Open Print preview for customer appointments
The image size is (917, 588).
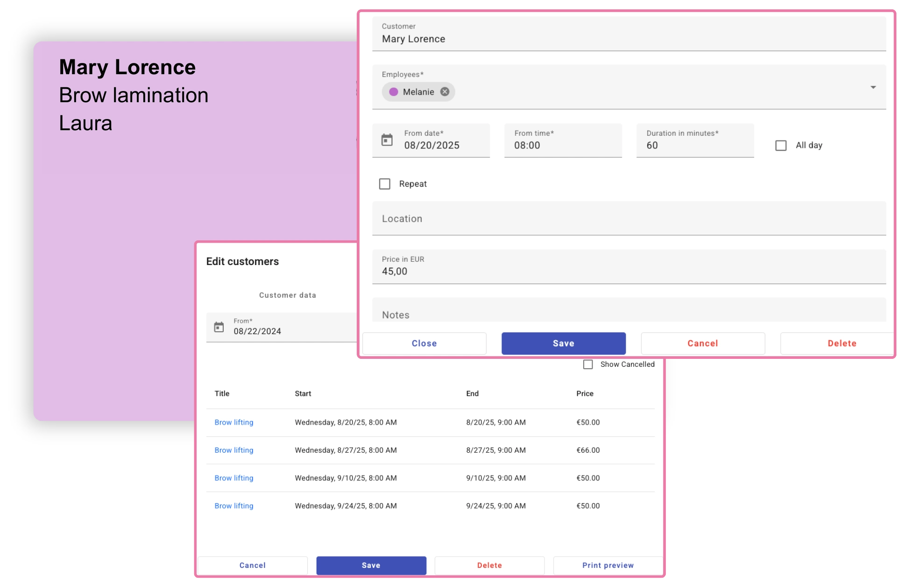point(607,565)
